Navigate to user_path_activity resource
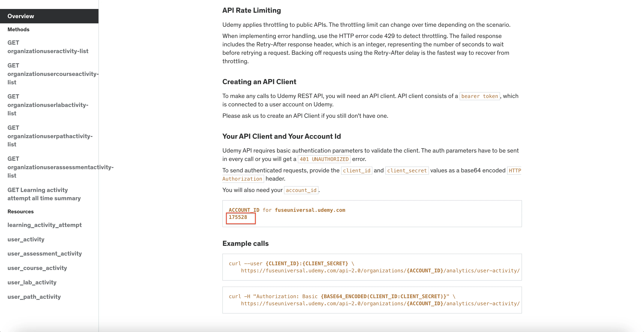The image size is (644, 332). click(x=34, y=297)
